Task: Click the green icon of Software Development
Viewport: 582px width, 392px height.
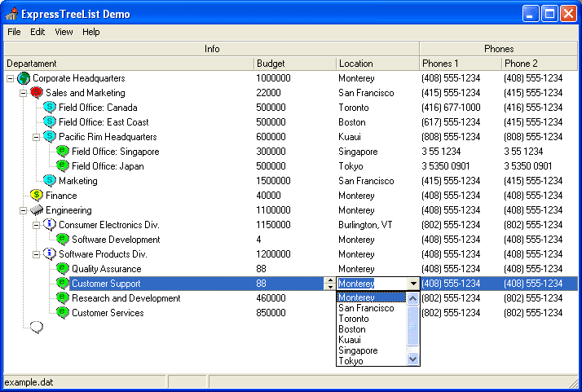Action: [x=62, y=240]
